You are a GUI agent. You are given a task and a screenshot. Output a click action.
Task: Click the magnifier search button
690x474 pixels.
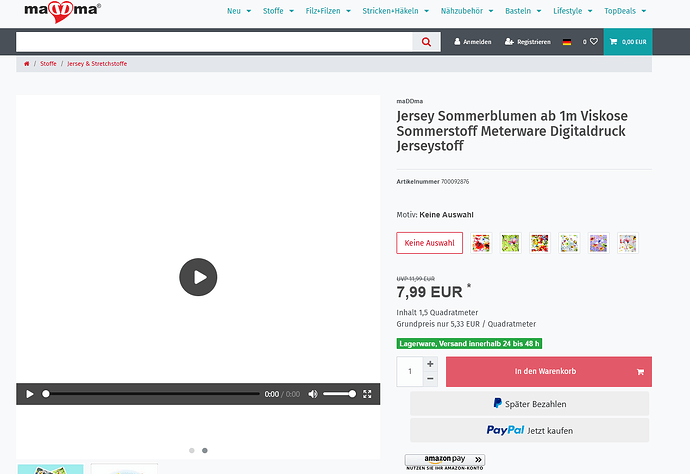point(427,42)
